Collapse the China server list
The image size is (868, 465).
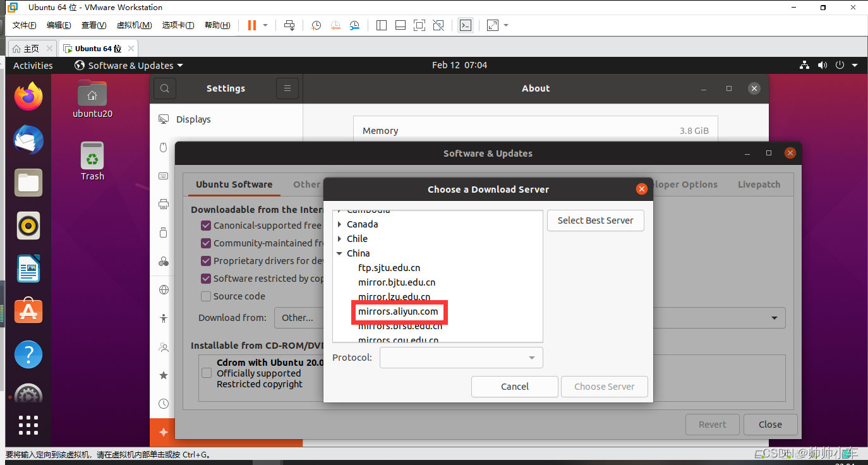[x=339, y=253]
